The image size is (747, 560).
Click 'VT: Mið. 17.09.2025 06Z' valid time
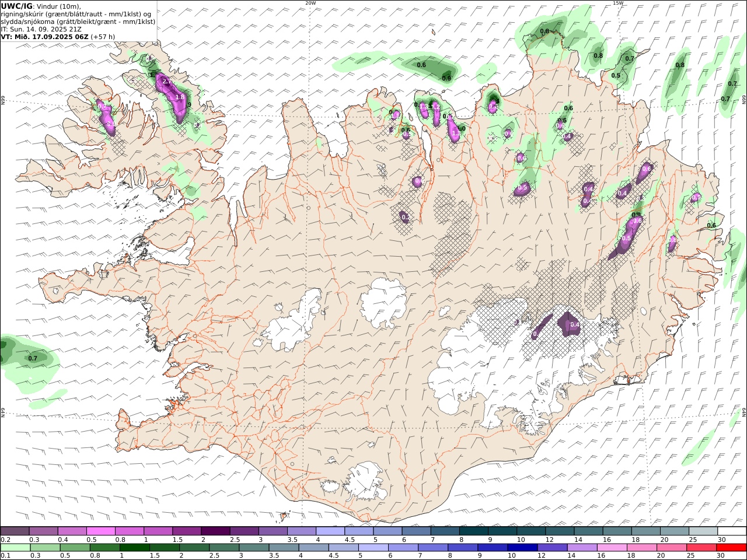44,37
